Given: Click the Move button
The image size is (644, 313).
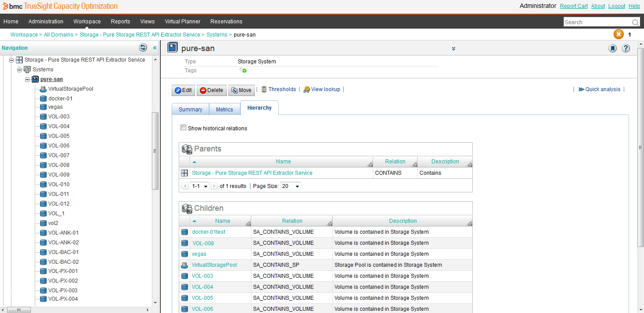Looking at the screenshot, I should click(x=241, y=90).
